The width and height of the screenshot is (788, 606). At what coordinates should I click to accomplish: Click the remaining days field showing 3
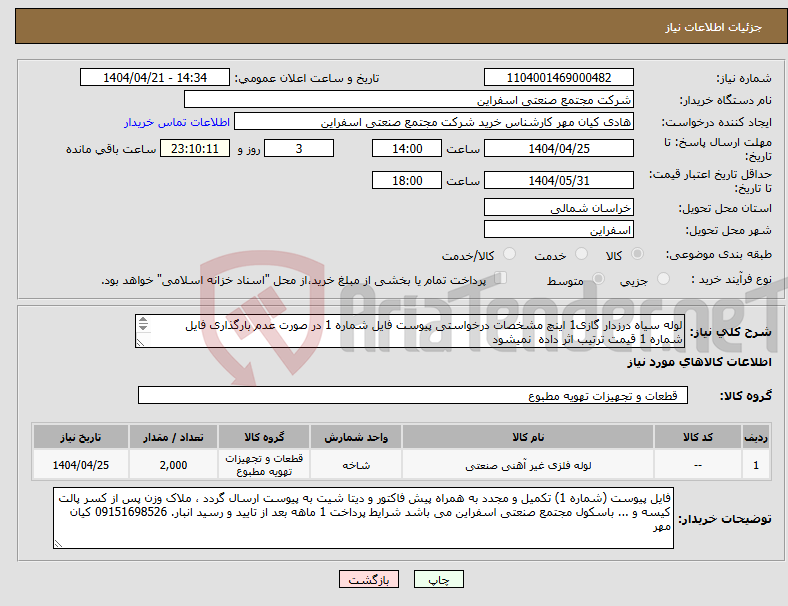tap(299, 149)
